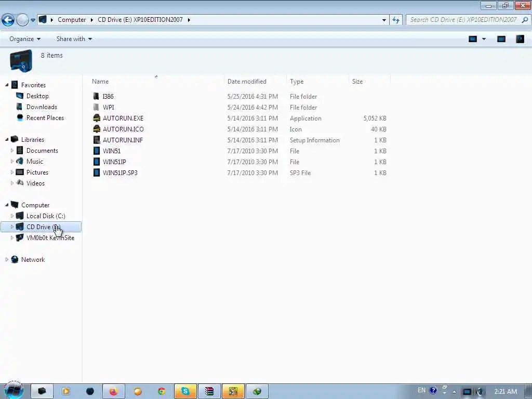The height and width of the screenshot is (399, 532).
Task: Open Local Disk (C:) in tree
Action: point(46,216)
